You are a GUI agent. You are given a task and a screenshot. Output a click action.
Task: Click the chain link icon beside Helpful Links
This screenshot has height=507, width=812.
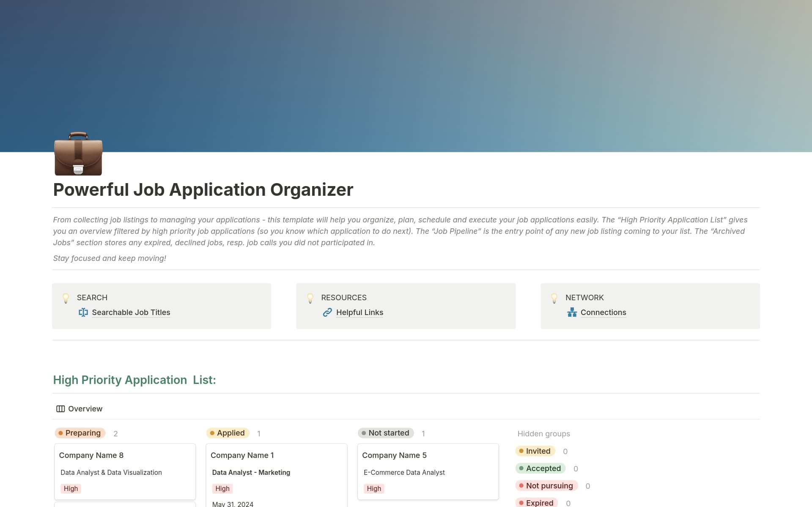[328, 312]
